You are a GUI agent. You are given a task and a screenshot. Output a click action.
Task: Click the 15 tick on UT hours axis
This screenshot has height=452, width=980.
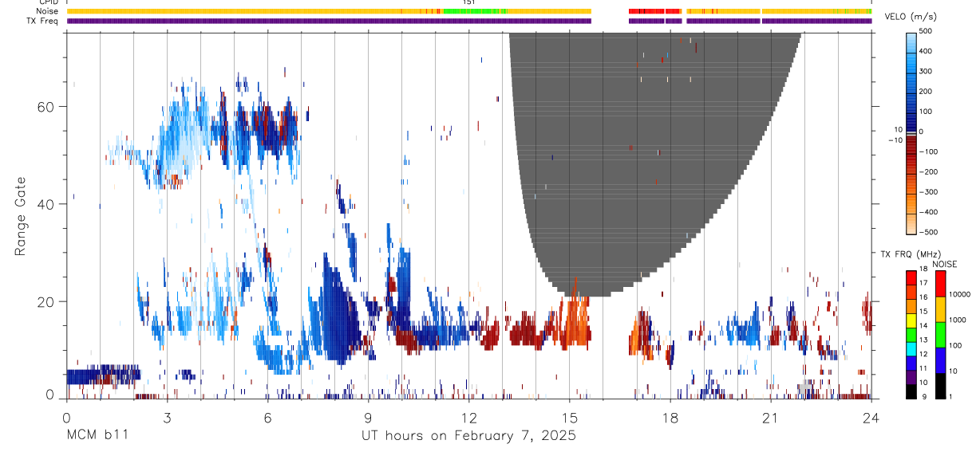(570, 418)
